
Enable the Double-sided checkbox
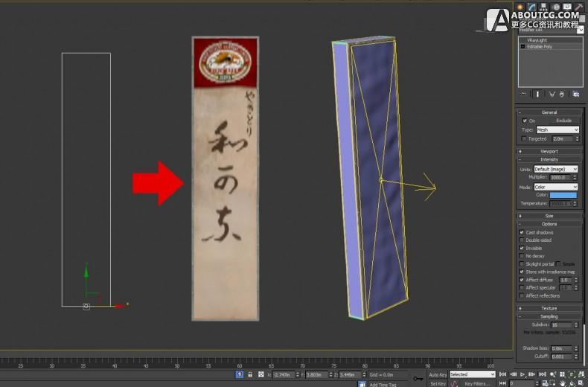click(x=523, y=240)
